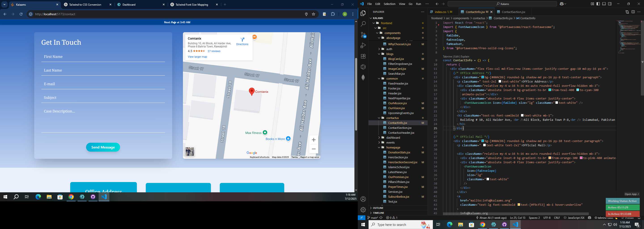Expand the auth folder
644x229 pixels.
pos(379,49)
